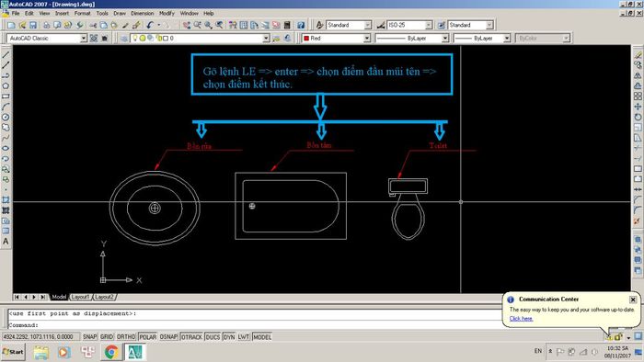Open the Draw menu

[x=120, y=13]
